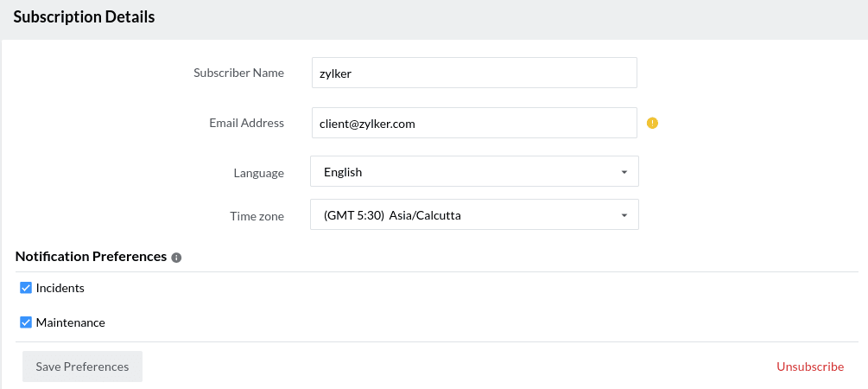Image resolution: width=868 pixels, height=389 pixels.
Task: Click the Notification Preferences section heading
Action: (91, 257)
